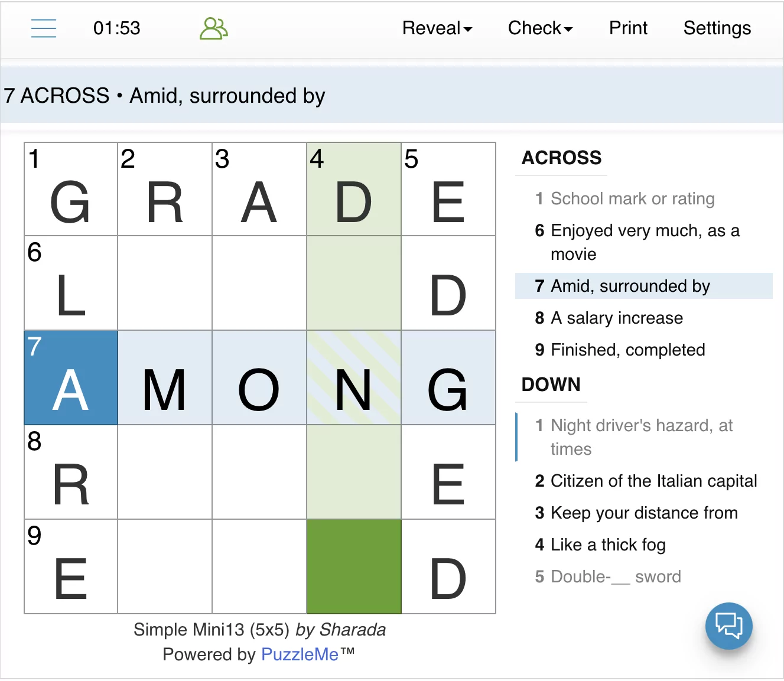Expand the Check dropdown

[540, 28]
